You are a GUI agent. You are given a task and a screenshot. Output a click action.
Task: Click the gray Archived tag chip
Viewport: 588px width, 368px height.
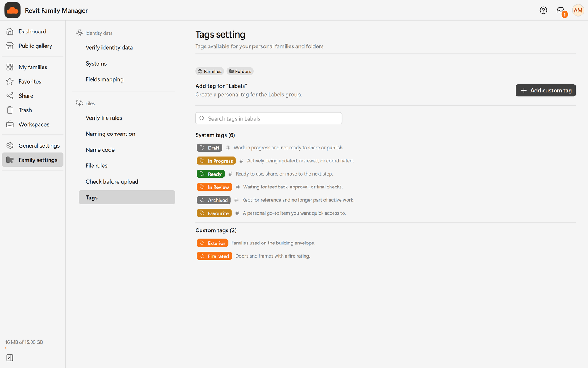point(214,200)
